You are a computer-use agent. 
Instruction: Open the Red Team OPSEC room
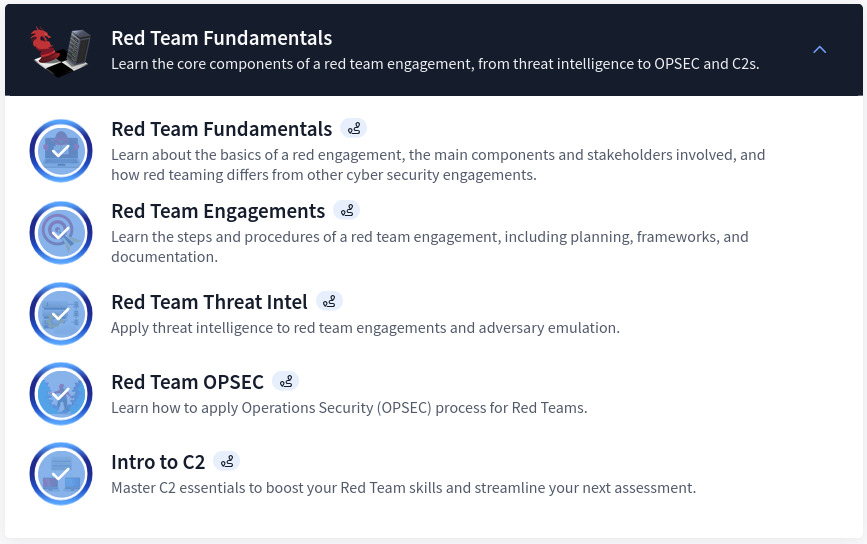187,382
